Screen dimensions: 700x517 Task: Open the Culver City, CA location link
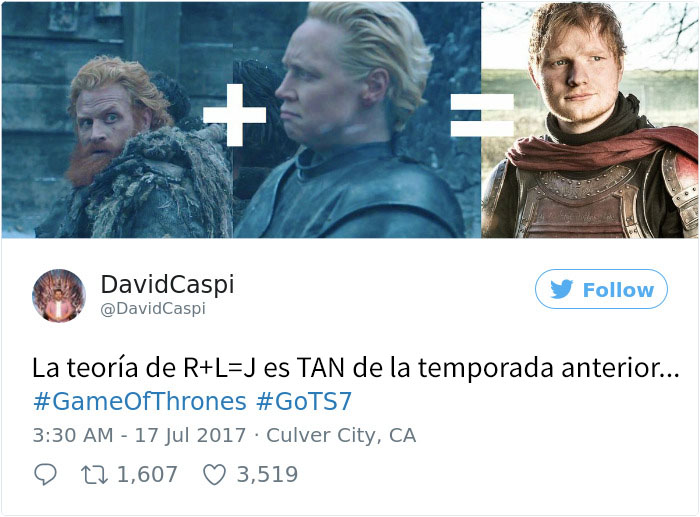point(341,435)
